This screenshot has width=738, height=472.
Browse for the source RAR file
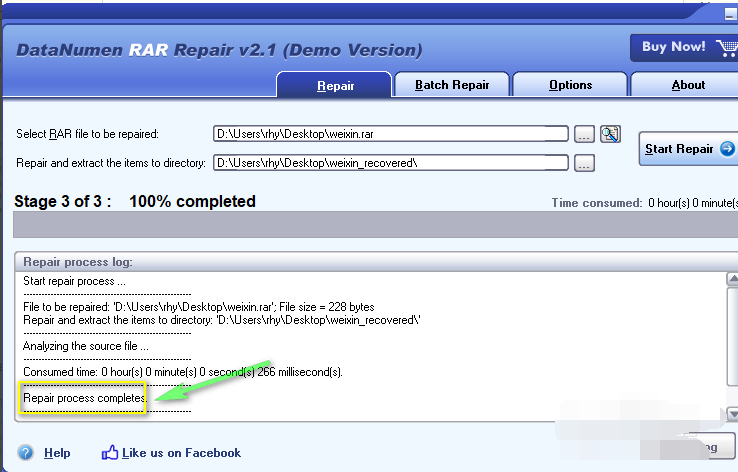click(584, 134)
